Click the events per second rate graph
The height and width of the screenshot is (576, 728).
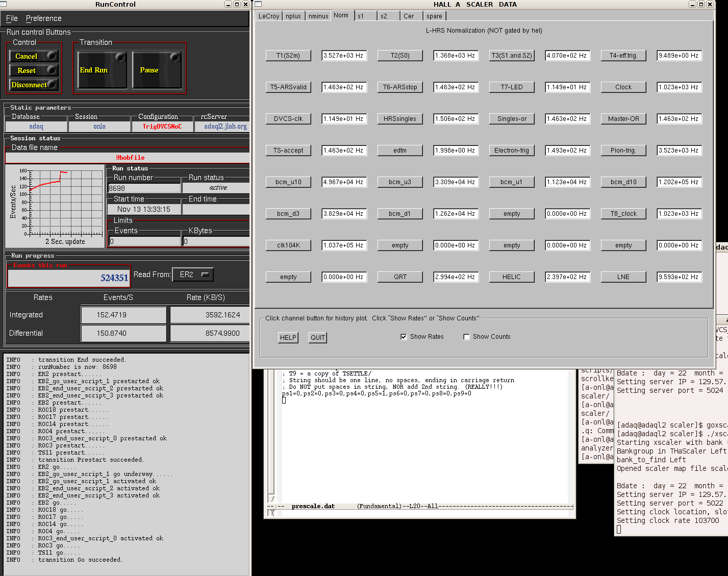click(x=55, y=206)
